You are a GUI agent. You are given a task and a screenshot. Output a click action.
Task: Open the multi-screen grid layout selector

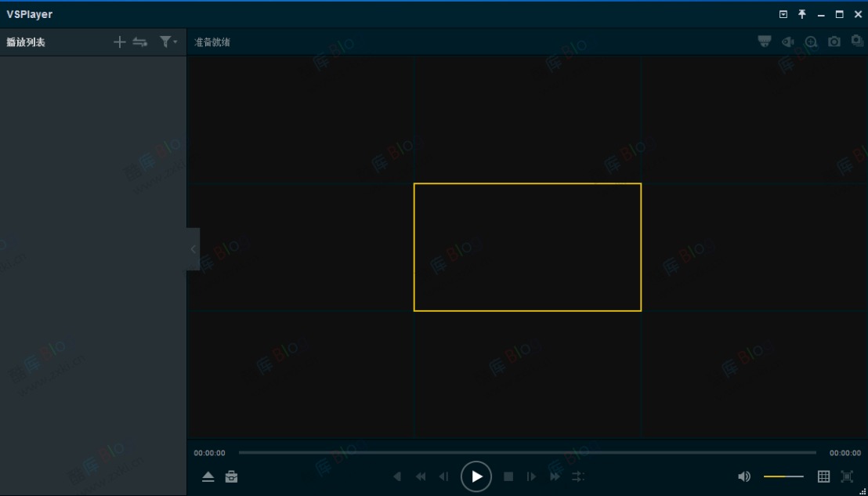pyautogui.click(x=823, y=476)
